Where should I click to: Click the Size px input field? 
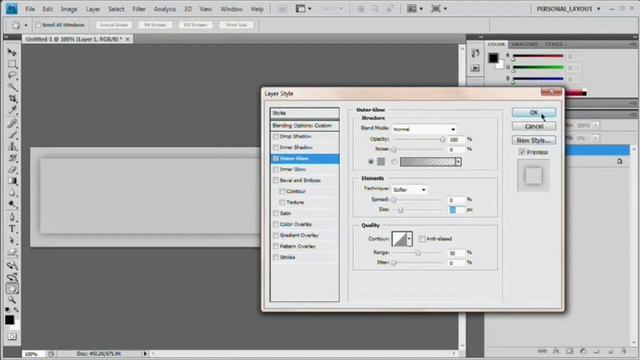coord(456,210)
